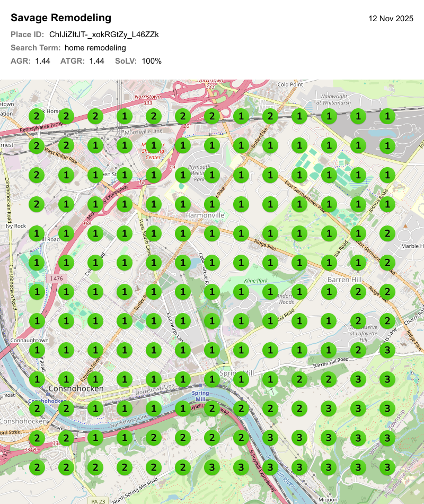Click the Ivy Rock label

[x=16, y=226]
